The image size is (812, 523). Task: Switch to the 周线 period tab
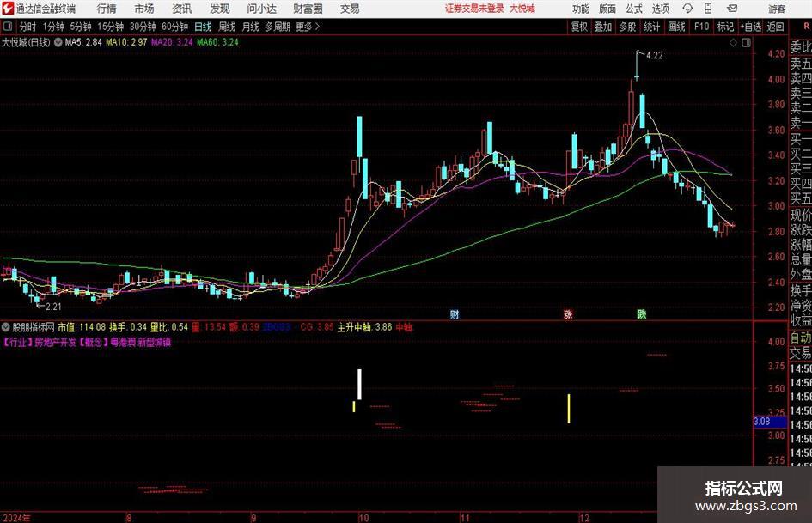point(226,27)
